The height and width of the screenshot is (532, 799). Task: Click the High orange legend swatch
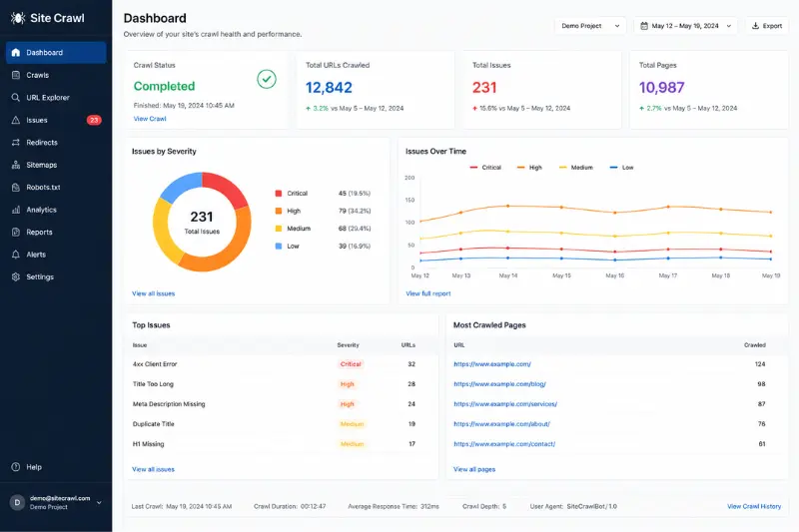[279, 211]
